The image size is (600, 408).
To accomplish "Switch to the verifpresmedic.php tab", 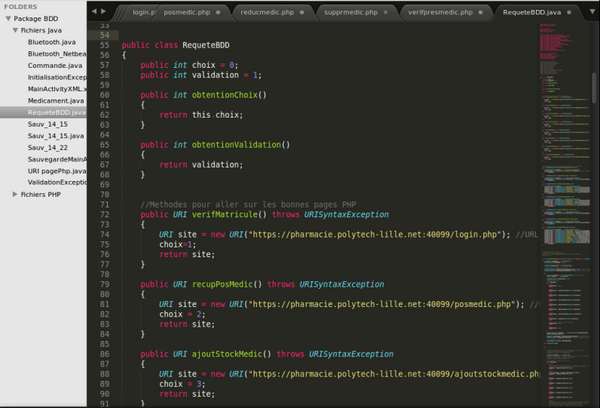I will coord(438,12).
